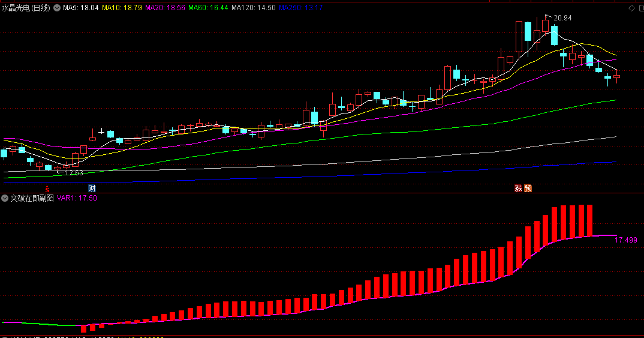Click the MA60: 16.44 label

(x=208, y=8)
